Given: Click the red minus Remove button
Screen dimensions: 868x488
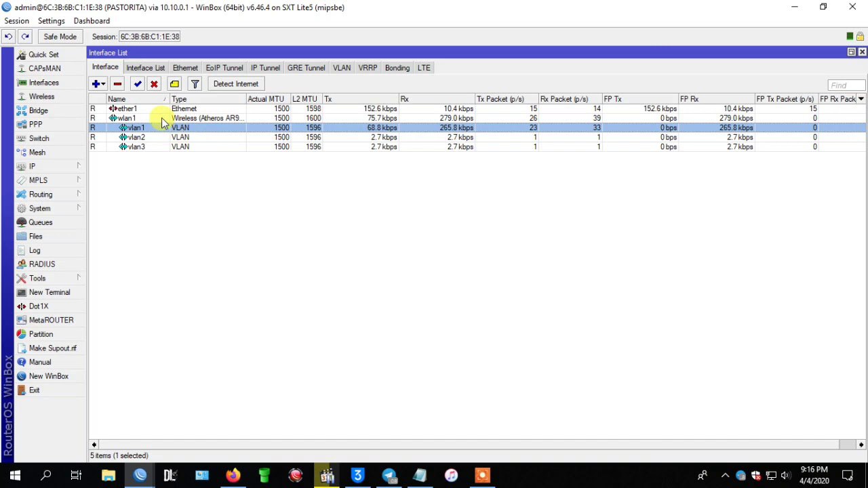Looking at the screenshot, I should (x=117, y=84).
